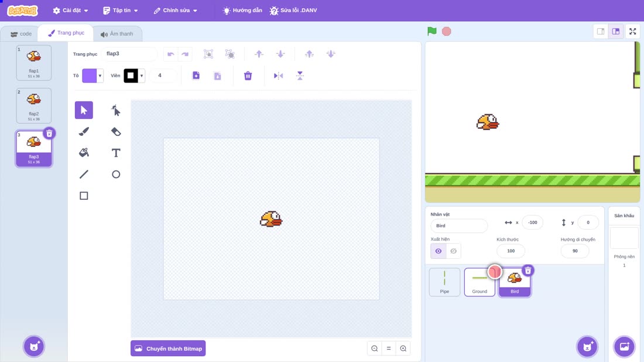Open the Tập tin menu

[x=121, y=11]
